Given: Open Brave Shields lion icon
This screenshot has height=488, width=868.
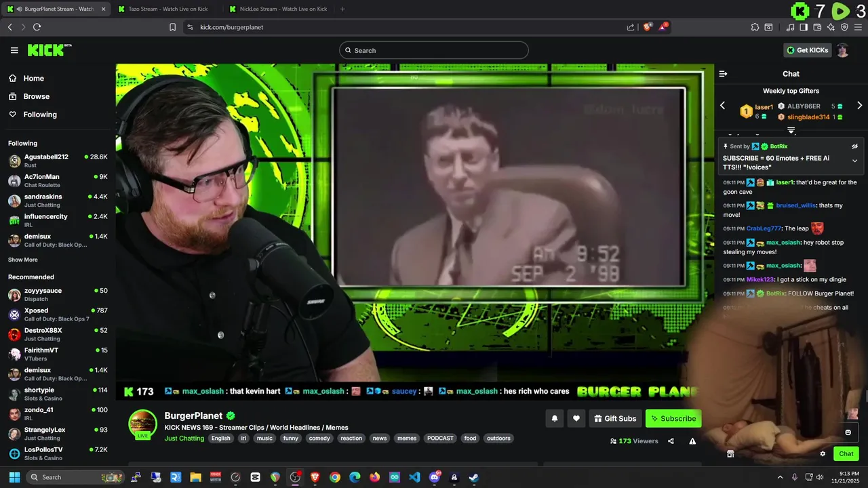Looking at the screenshot, I should tap(648, 27).
